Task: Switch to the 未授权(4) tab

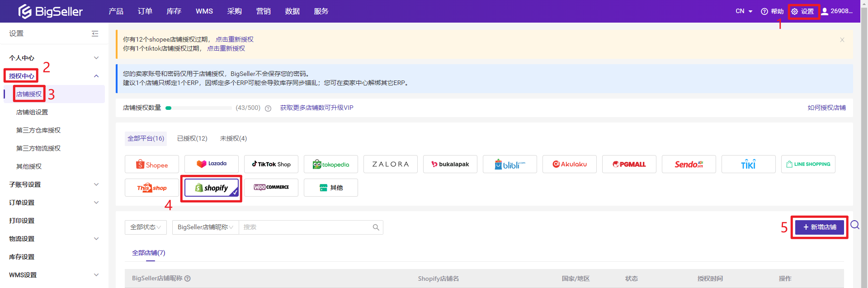Action: click(233, 138)
